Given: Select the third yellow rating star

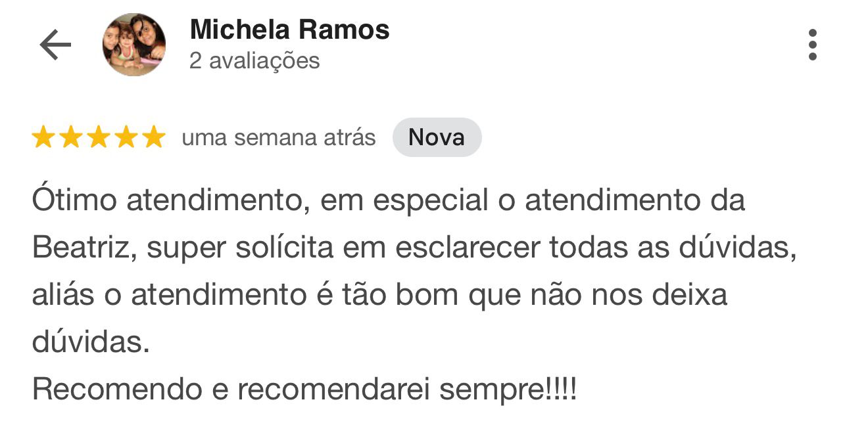Looking at the screenshot, I should [x=99, y=137].
